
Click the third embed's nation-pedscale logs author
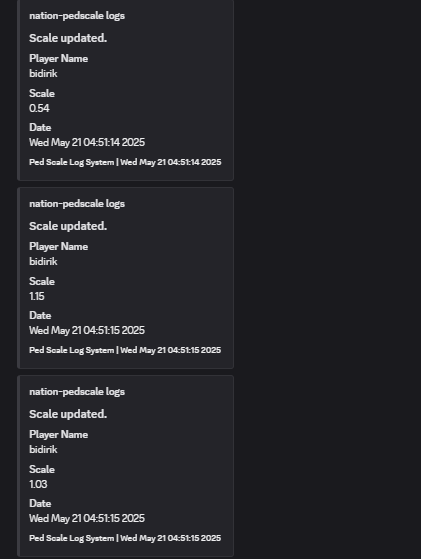coord(77,391)
